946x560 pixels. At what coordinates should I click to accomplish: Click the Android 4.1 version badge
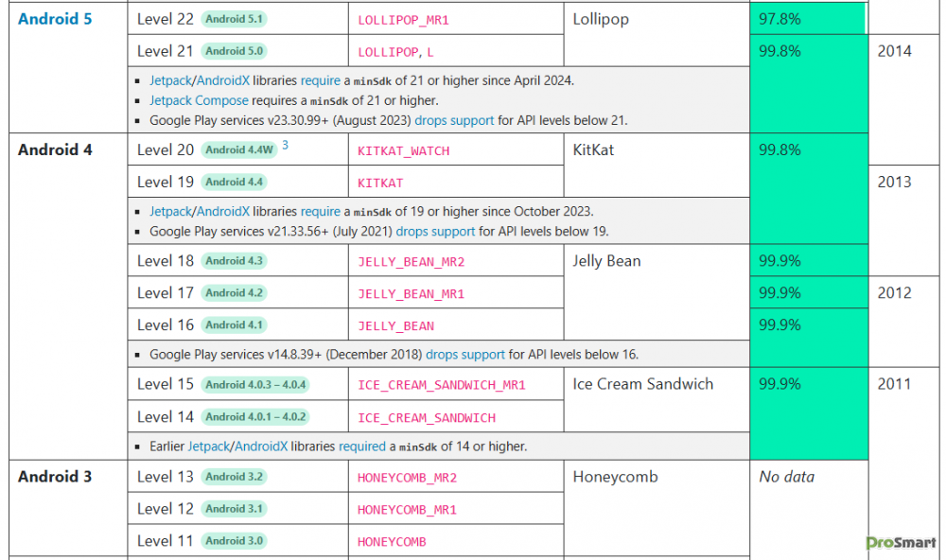[x=235, y=325]
